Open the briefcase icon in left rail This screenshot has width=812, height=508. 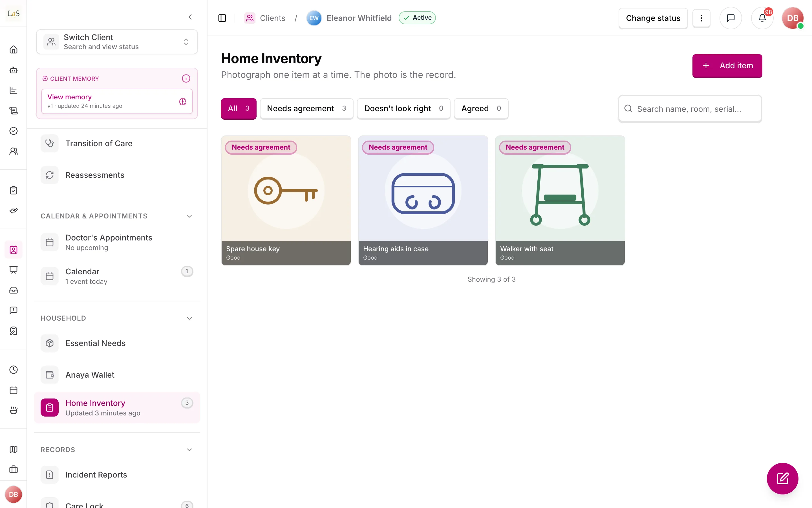point(14,469)
